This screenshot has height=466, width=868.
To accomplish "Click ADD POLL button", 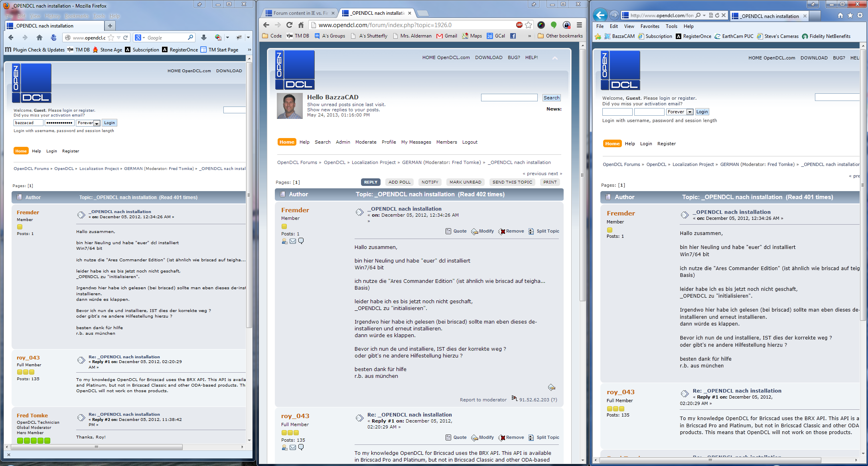I will tap(399, 182).
